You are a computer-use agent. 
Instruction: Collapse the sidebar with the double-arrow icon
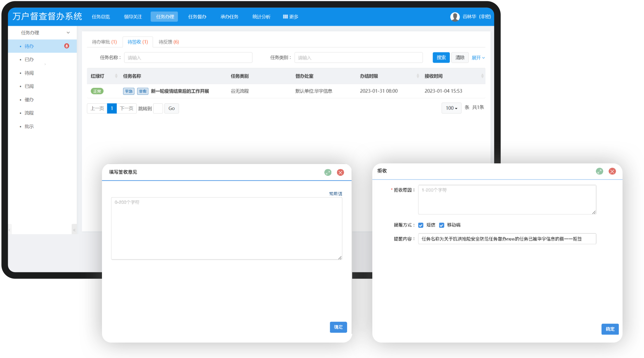(74, 230)
